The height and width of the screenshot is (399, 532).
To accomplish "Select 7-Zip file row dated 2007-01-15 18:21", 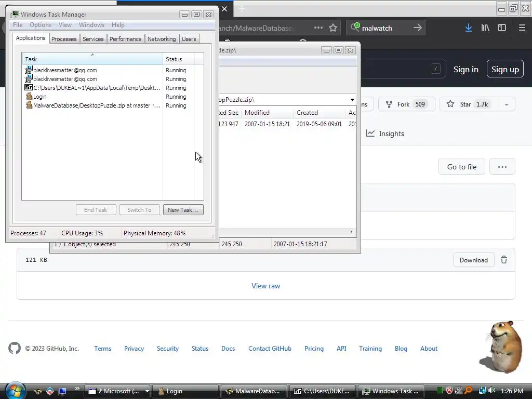I will (x=288, y=124).
